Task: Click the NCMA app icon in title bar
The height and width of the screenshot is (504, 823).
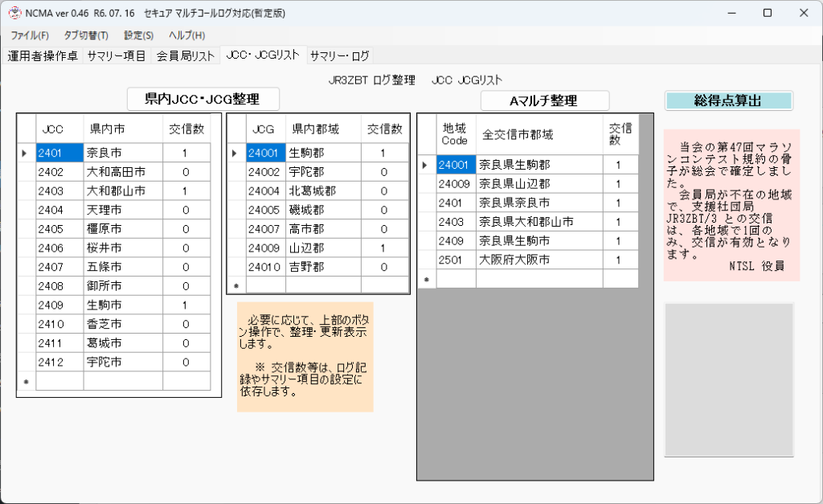Action: (14, 13)
